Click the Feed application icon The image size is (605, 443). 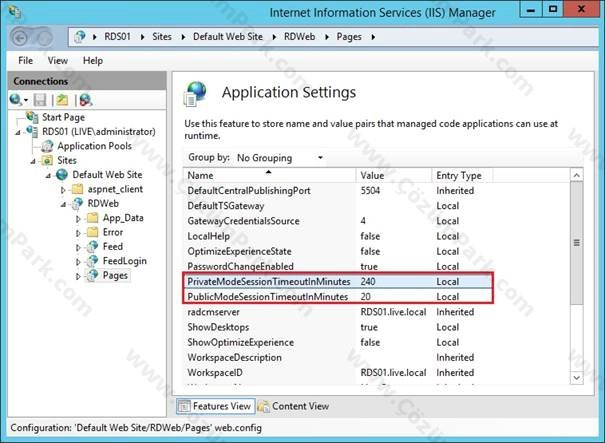(93, 247)
